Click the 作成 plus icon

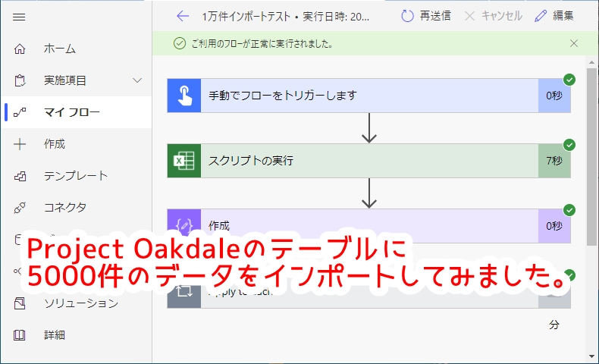tap(20, 144)
